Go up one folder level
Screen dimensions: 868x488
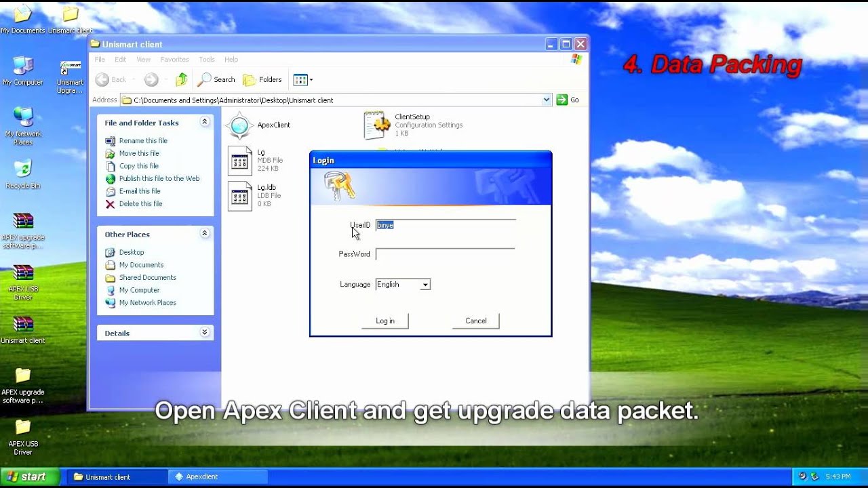point(181,80)
